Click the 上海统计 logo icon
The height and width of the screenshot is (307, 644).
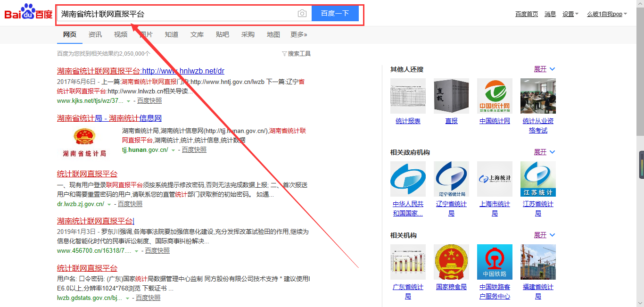point(495,179)
